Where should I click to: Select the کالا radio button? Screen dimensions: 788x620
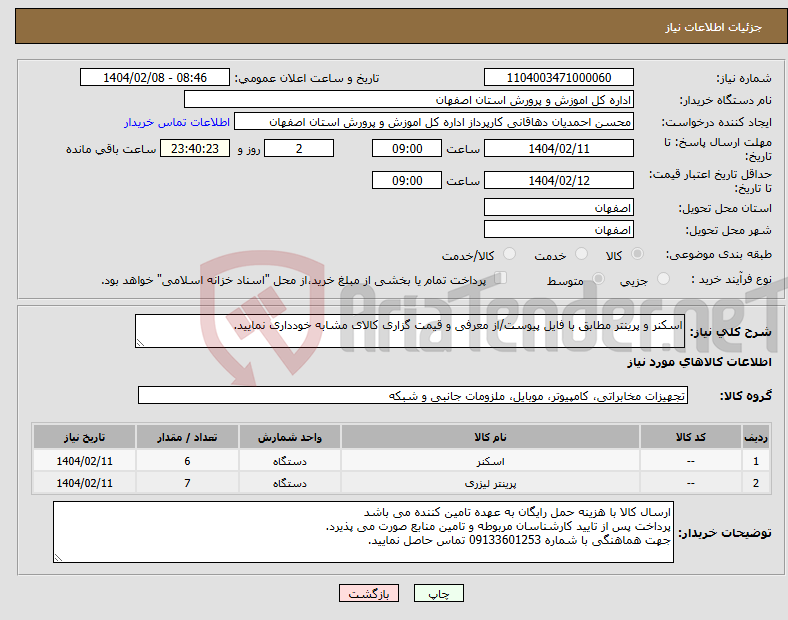tap(637, 254)
